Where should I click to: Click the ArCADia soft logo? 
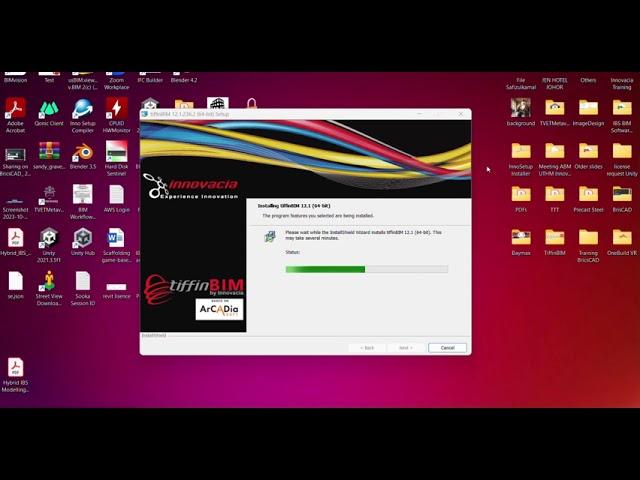pyautogui.click(x=219, y=309)
